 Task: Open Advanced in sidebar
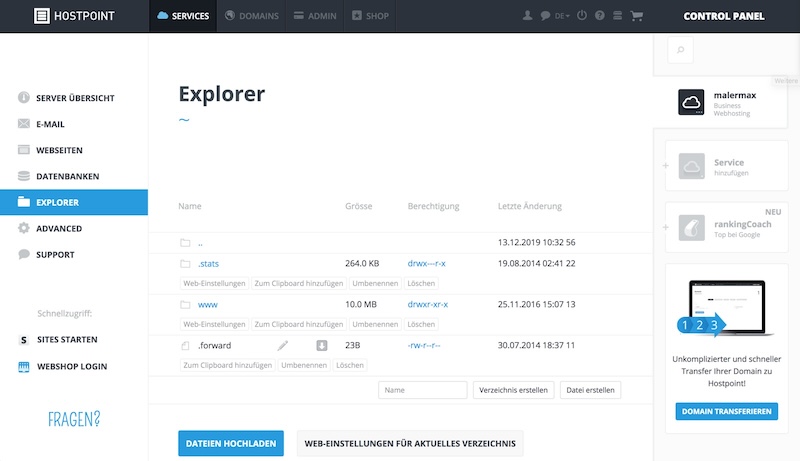74,228
